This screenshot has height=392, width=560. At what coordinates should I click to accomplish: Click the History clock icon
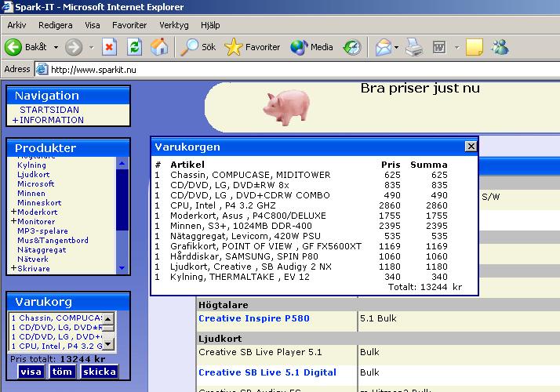[x=352, y=47]
